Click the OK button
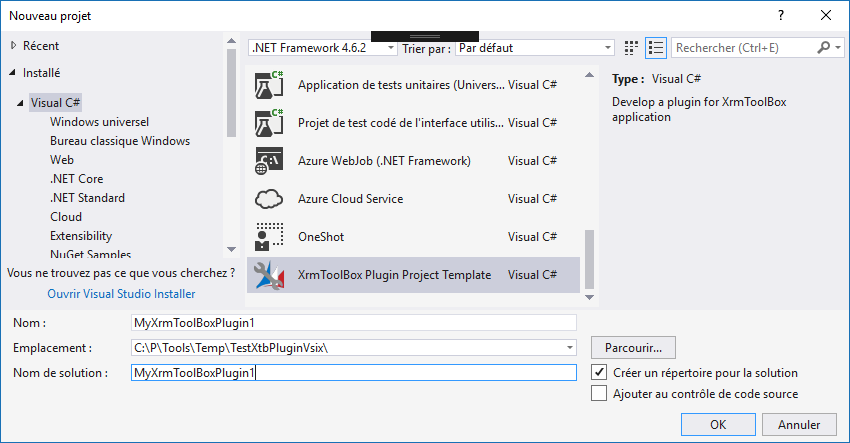850x443 pixels. (718, 425)
